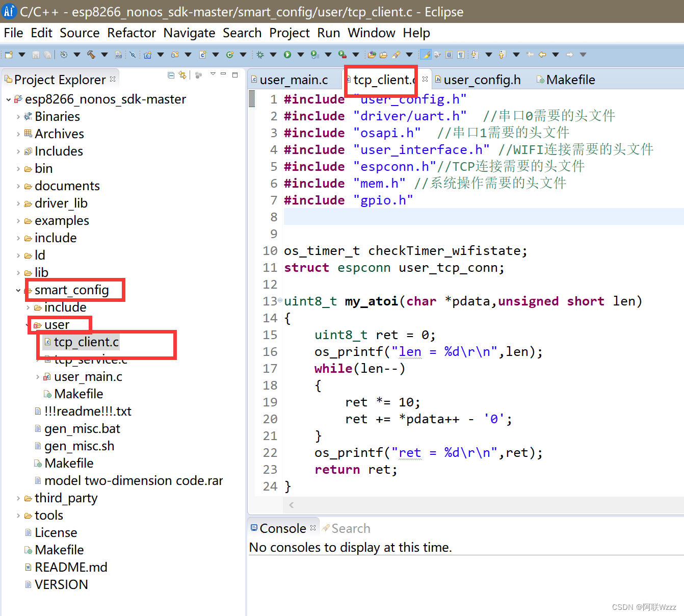Open Project Explorer View Menu triangle
The width and height of the screenshot is (684, 616).
213,73
